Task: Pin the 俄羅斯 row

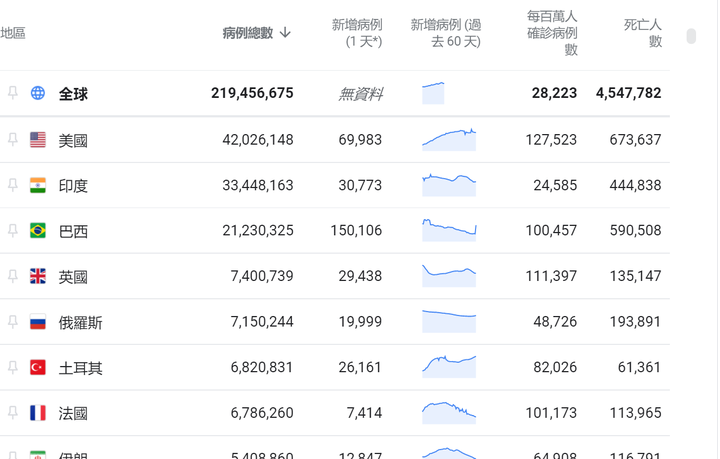Action: click(13, 322)
